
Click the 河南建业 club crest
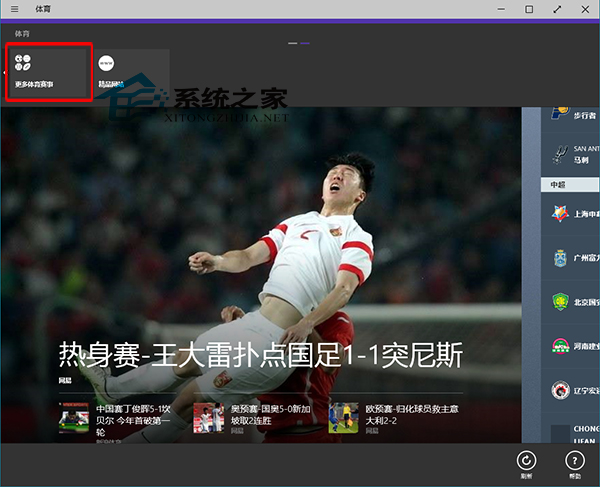pyautogui.click(x=560, y=346)
